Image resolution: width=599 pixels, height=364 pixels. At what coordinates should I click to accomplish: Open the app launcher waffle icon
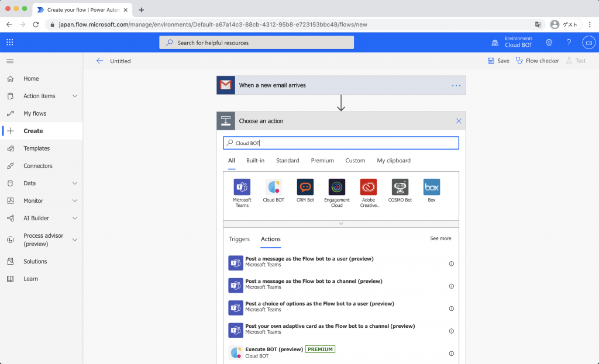point(10,42)
